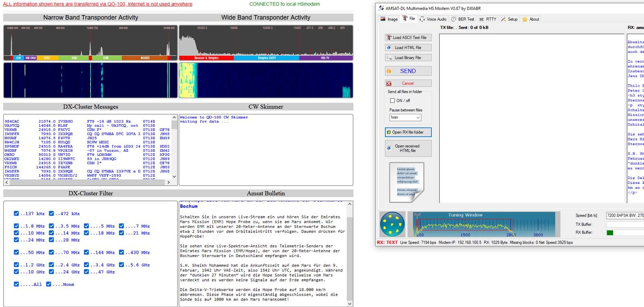644x307 pixels.
Task: Toggle the 47 GHz filter checkbox
Action: pos(86,271)
